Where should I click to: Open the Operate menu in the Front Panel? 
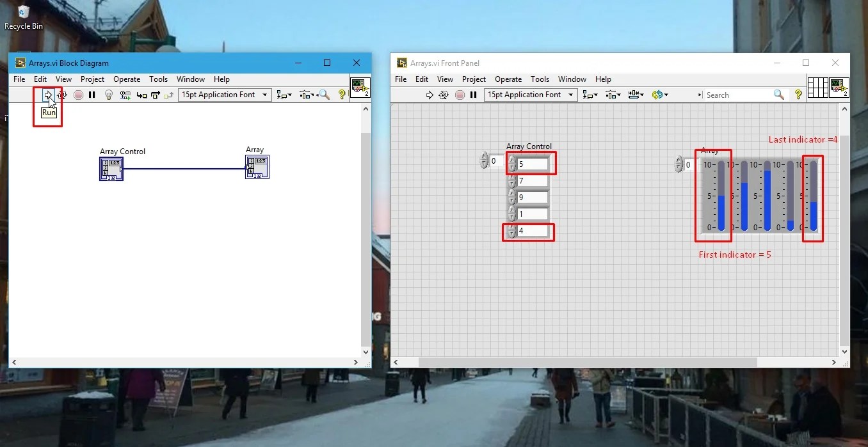508,79
